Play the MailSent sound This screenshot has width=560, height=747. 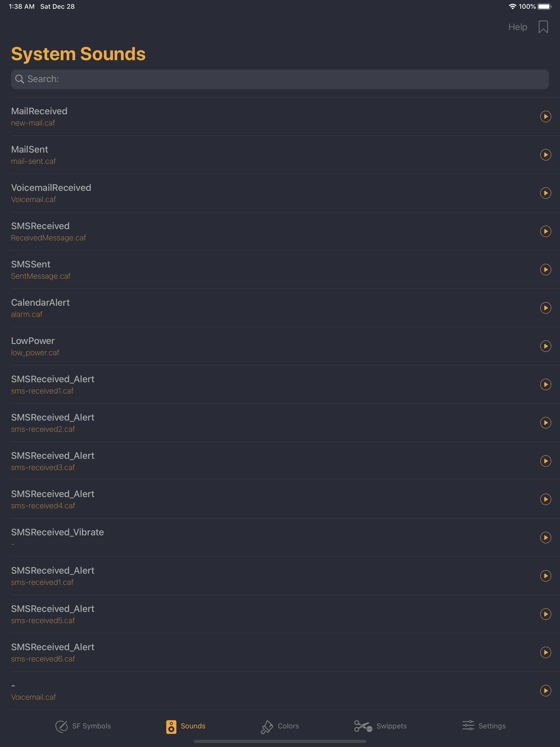click(546, 155)
